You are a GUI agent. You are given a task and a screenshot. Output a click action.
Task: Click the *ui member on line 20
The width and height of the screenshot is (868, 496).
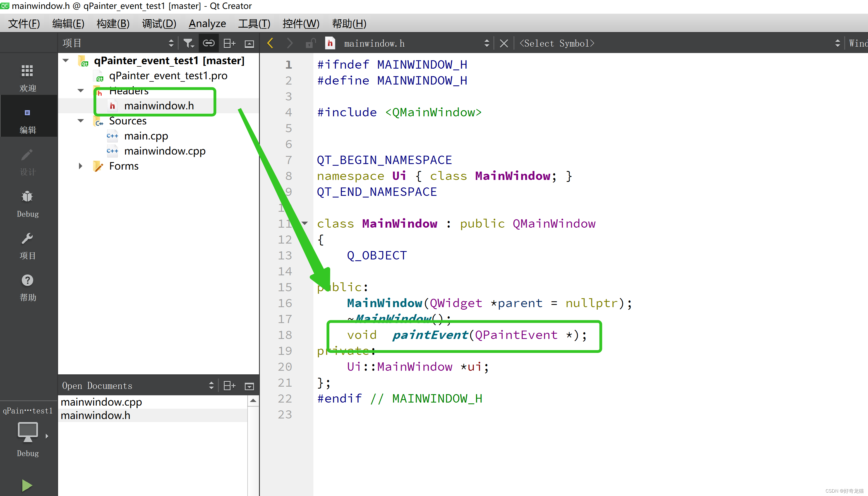point(471,367)
